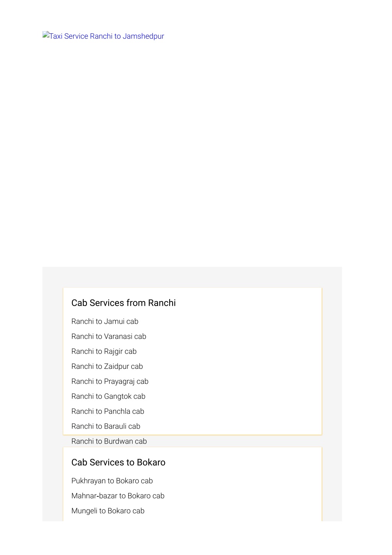The width and height of the screenshot is (392, 555).
Task: Open Ranchi to Barauli cab link
Action: [x=106, y=426]
